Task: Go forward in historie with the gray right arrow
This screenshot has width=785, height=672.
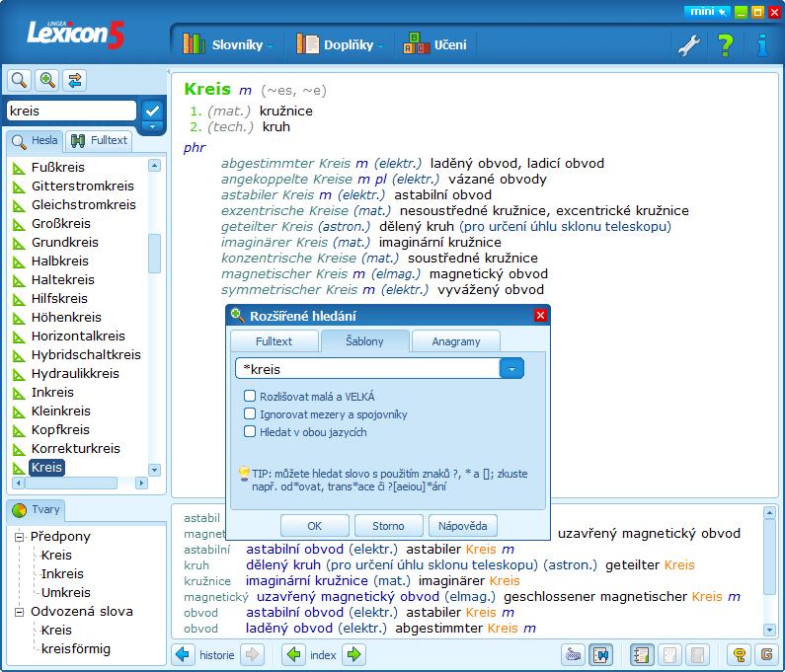Action: 253,654
